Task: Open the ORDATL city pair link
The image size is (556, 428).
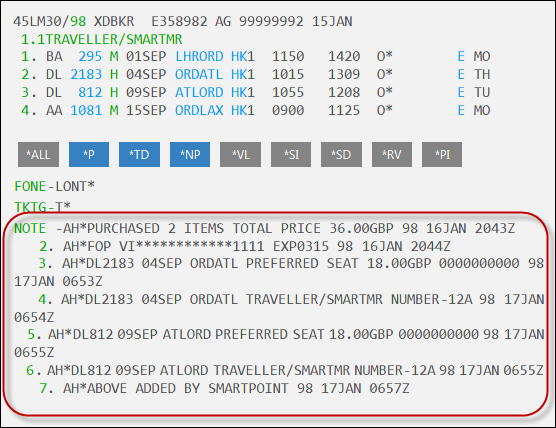Action: 199,74
